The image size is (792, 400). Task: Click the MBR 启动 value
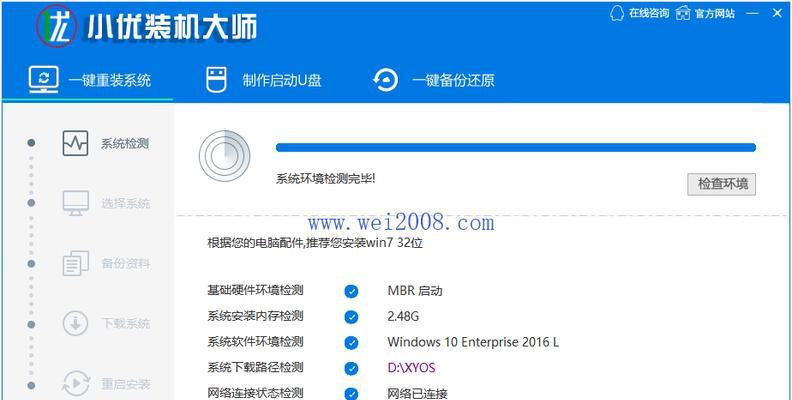(415, 291)
